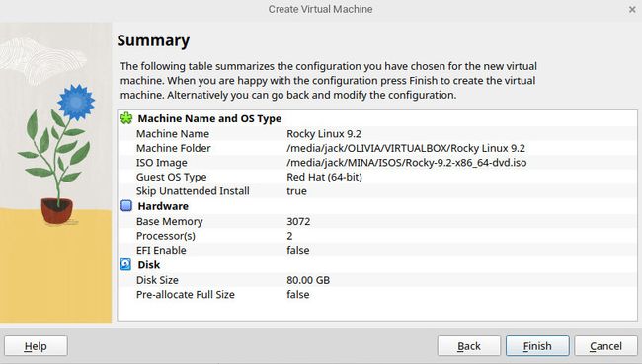Cancel the virtual machine creation

[x=605, y=346]
